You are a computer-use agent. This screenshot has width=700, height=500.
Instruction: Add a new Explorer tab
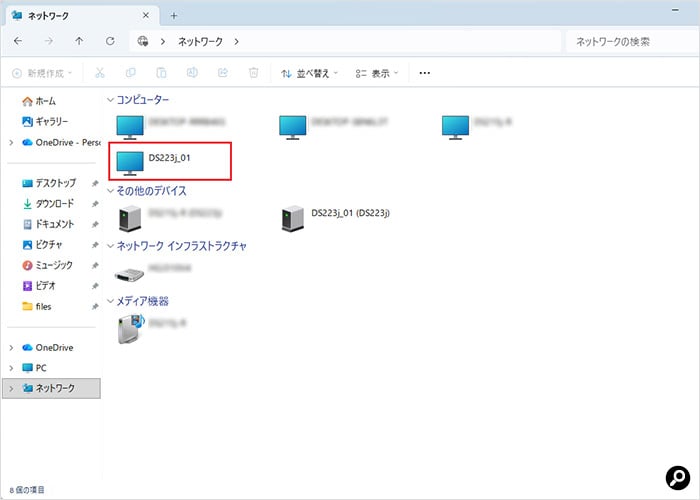pyautogui.click(x=174, y=16)
